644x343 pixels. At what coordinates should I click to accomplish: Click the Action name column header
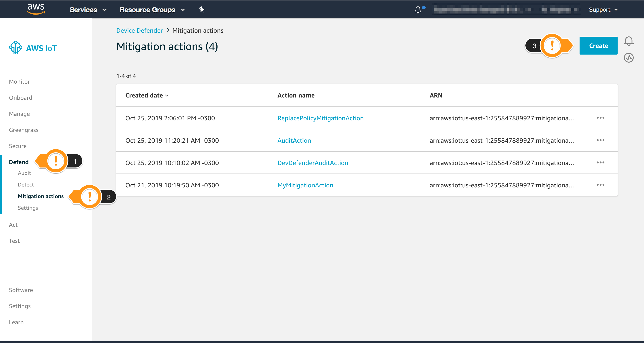(296, 95)
